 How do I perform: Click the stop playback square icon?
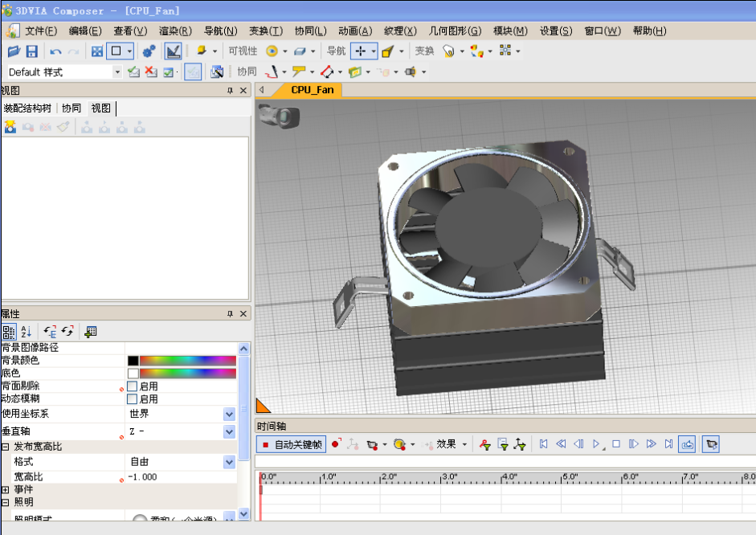(x=616, y=444)
